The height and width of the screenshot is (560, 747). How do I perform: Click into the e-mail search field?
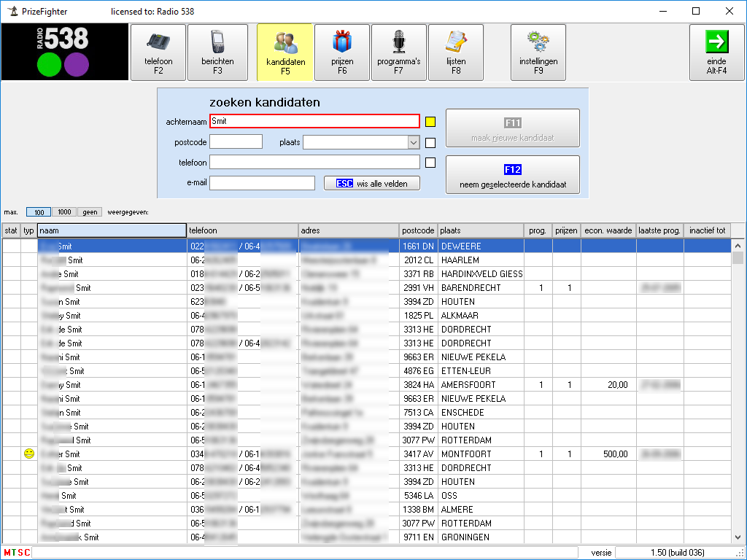coord(262,183)
